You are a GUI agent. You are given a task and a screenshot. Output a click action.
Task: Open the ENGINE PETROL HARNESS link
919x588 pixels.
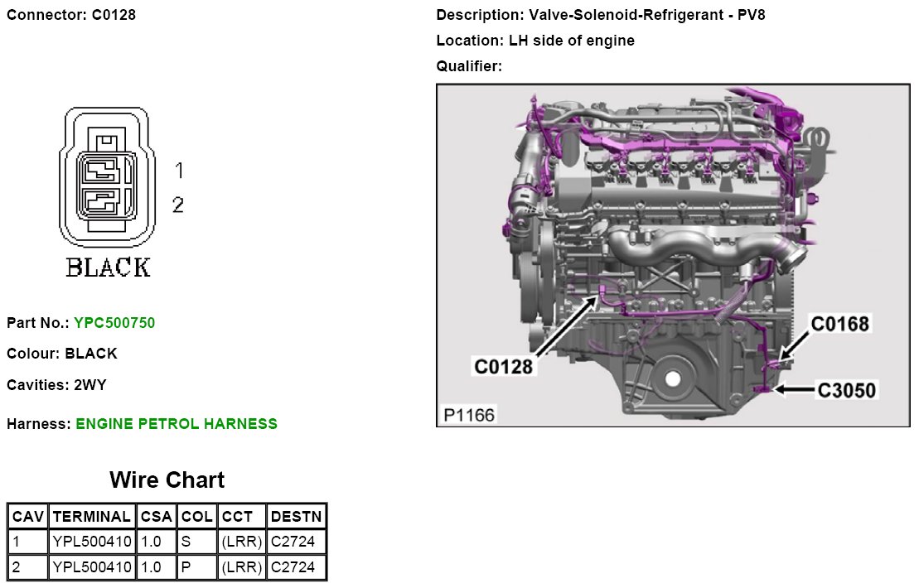(177, 424)
